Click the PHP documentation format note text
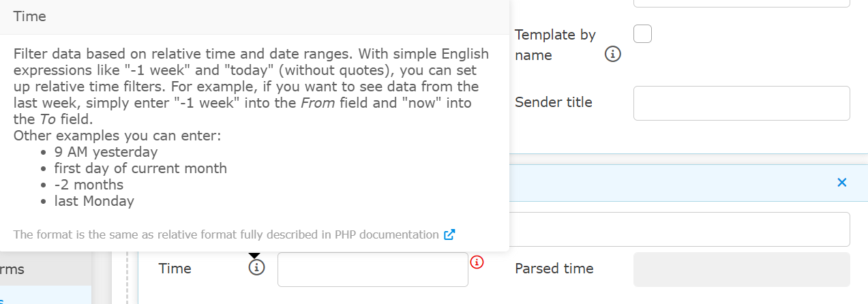This screenshot has width=868, height=304. pyautogui.click(x=226, y=234)
